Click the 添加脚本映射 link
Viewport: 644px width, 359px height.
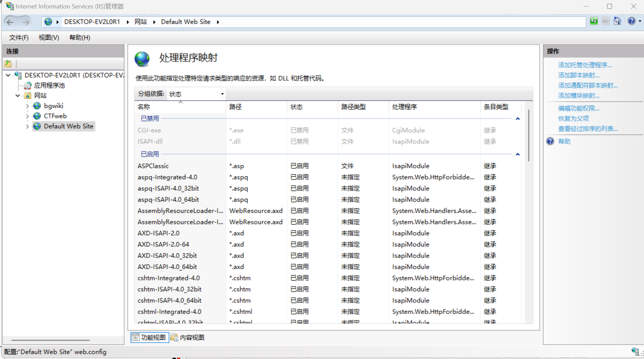pos(579,75)
